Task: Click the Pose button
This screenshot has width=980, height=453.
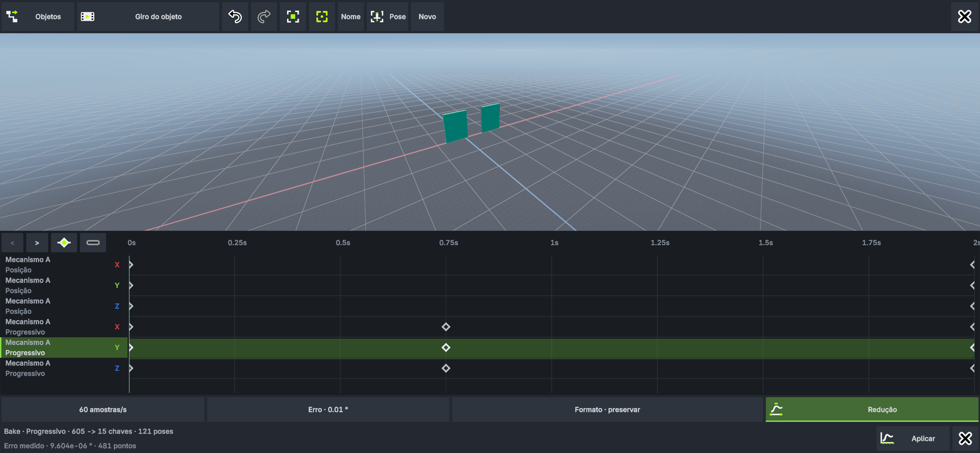Action: pyautogui.click(x=387, y=16)
